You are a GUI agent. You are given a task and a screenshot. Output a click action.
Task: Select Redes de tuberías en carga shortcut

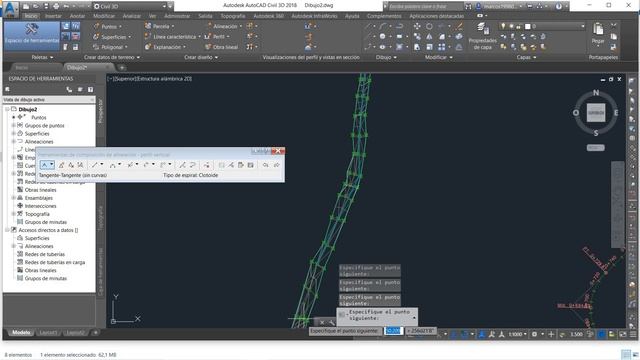55,262
